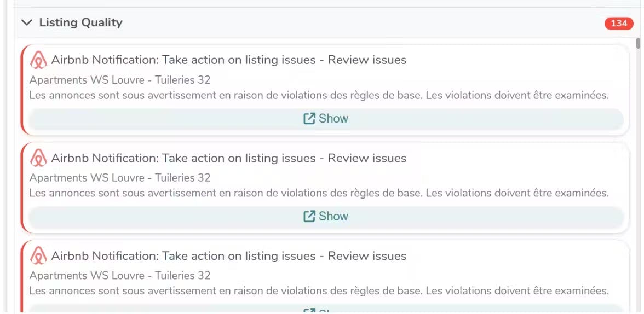Click the first notification's French warning description
Image resolution: width=644 pixels, height=314 pixels.
coord(319,95)
